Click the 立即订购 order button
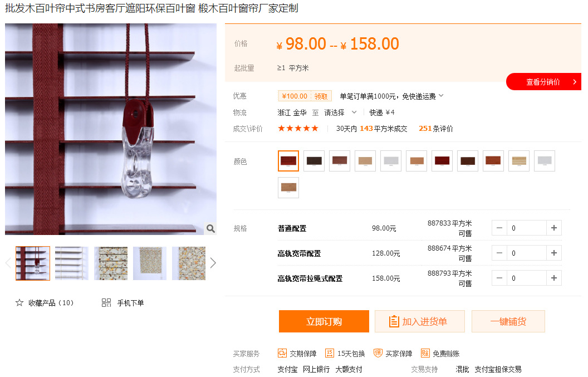 pos(324,321)
